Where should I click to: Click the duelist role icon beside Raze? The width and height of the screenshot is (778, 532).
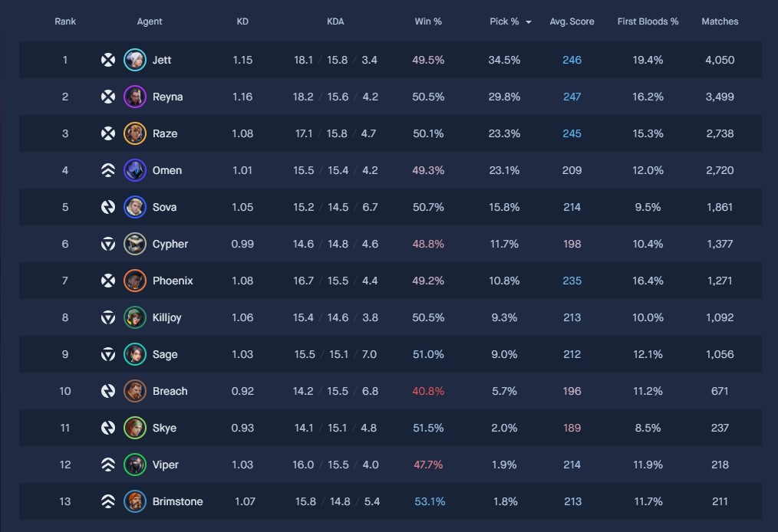pos(108,133)
